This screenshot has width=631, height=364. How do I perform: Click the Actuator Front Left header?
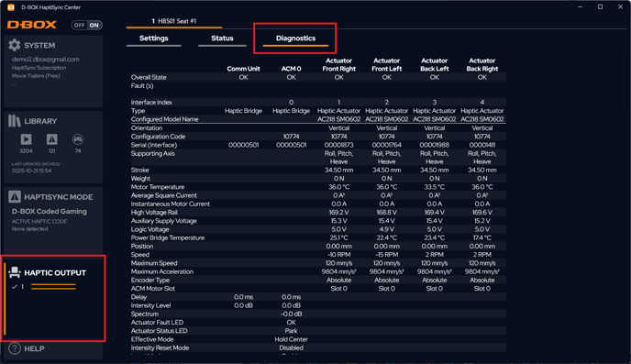[387, 65]
